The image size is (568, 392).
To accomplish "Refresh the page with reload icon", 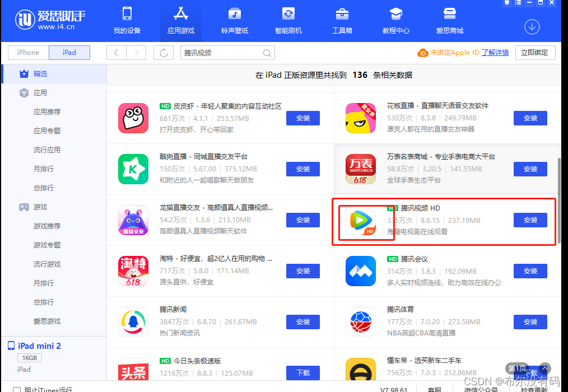I will pos(164,53).
